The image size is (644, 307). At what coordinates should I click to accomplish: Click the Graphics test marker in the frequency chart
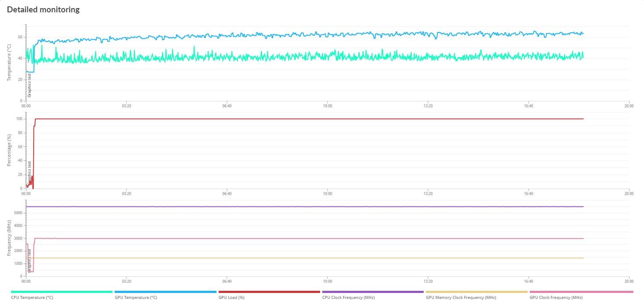(x=29, y=261)
